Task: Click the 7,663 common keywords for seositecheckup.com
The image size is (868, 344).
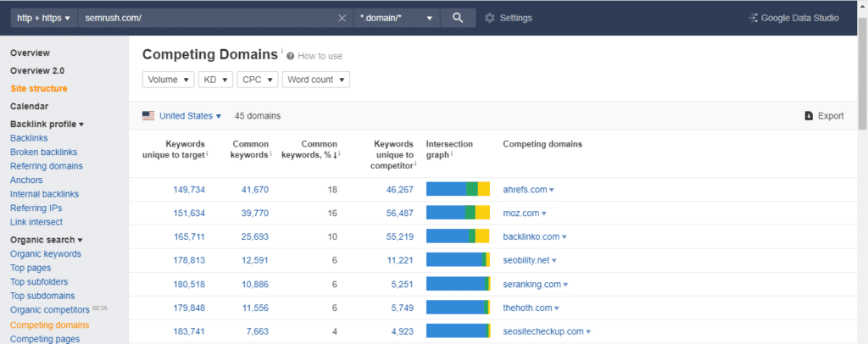Action: pos(257,331)
